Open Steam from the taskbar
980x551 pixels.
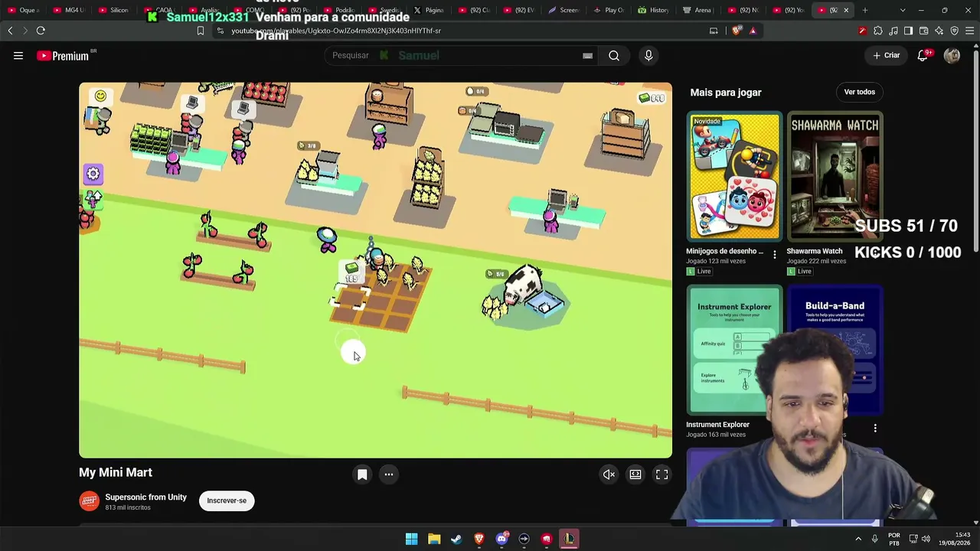click(x=456, y=539)
